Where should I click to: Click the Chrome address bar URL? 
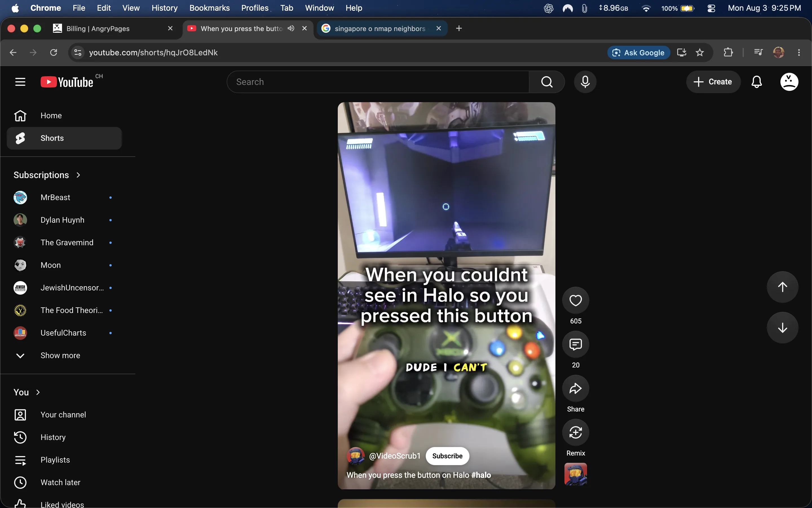tap(153, 52)
